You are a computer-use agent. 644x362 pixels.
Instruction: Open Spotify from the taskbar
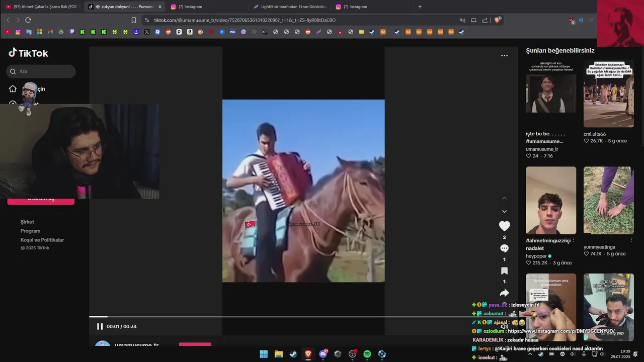[367, 354]
